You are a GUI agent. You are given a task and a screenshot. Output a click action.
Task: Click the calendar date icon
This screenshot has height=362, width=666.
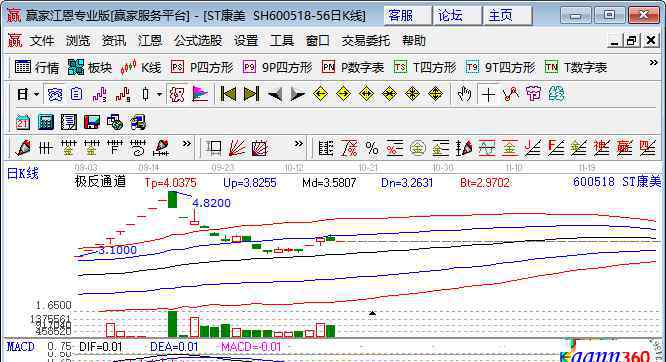23,122
